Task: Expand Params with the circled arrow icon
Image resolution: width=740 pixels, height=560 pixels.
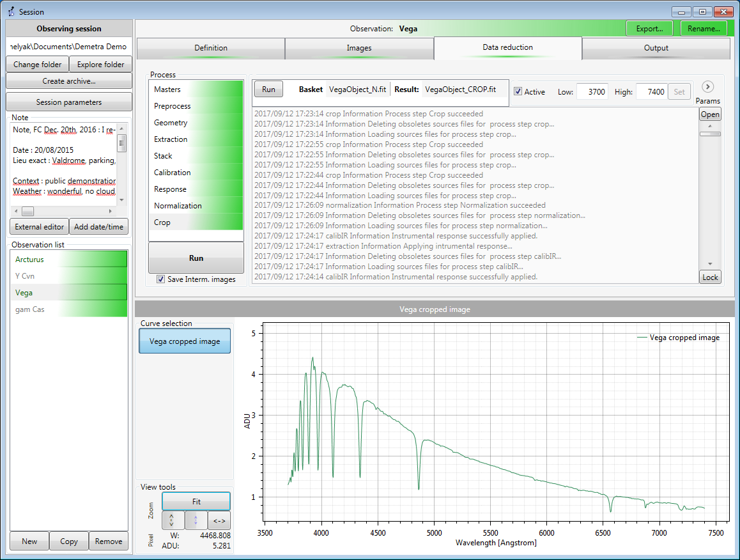Action: tap(707, 87)
